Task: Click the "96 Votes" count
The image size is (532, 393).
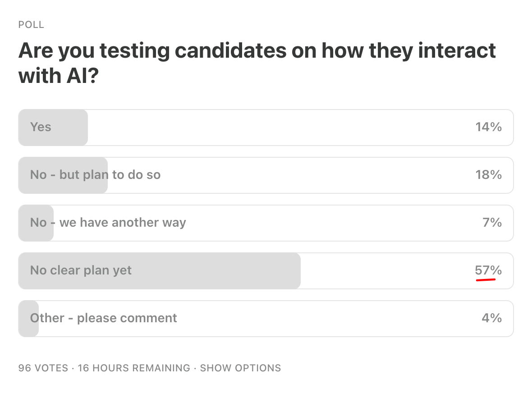Action: (x=43, y=368)
